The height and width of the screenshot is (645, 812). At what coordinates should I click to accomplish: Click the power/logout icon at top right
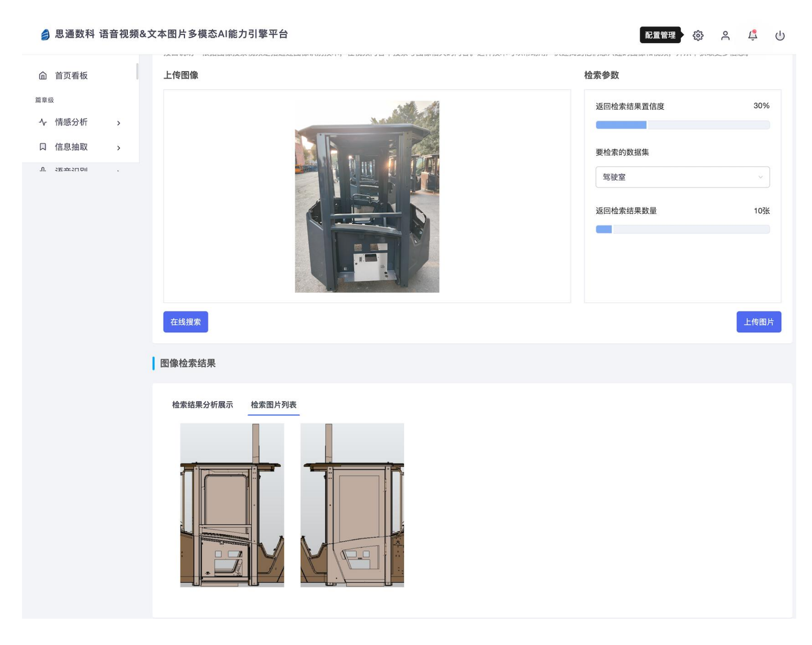780,35
